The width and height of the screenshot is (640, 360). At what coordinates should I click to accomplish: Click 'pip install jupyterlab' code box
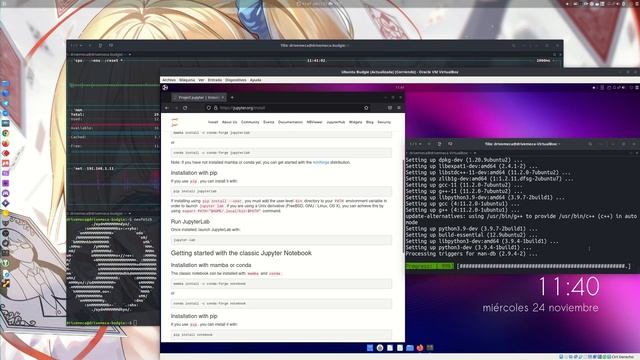pyautogui.click(x=281, y=191)
